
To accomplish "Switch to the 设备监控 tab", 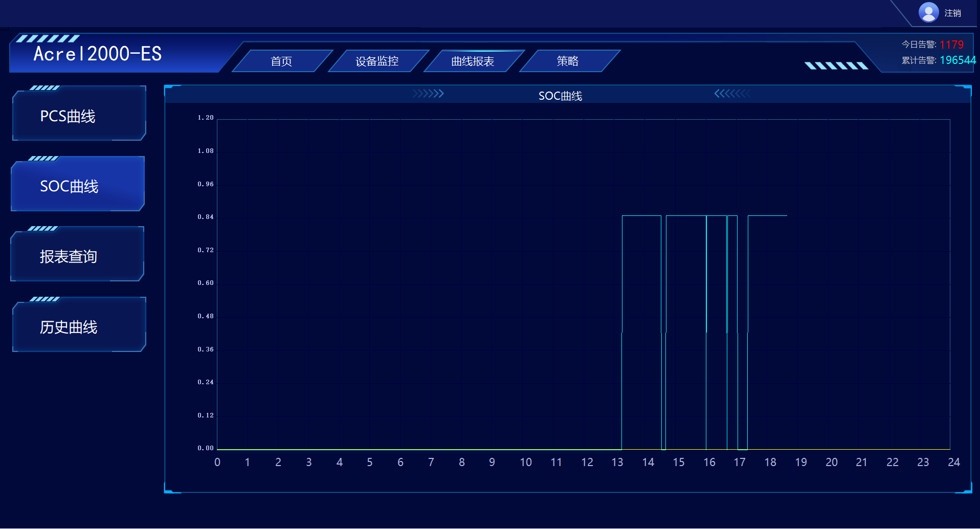I will click(377, 61).
